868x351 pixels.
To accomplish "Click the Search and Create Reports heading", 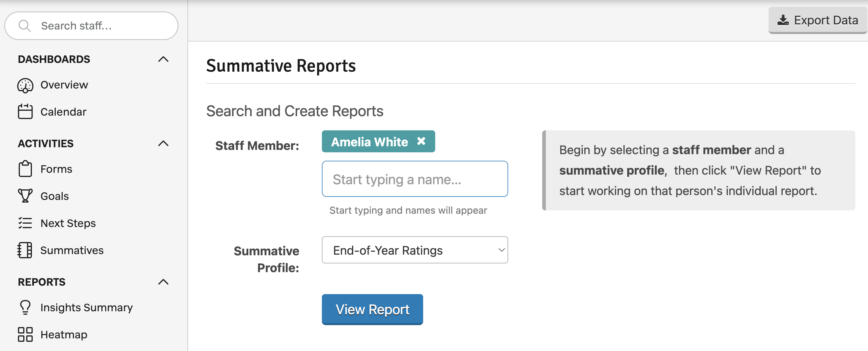I will (294, 111).
